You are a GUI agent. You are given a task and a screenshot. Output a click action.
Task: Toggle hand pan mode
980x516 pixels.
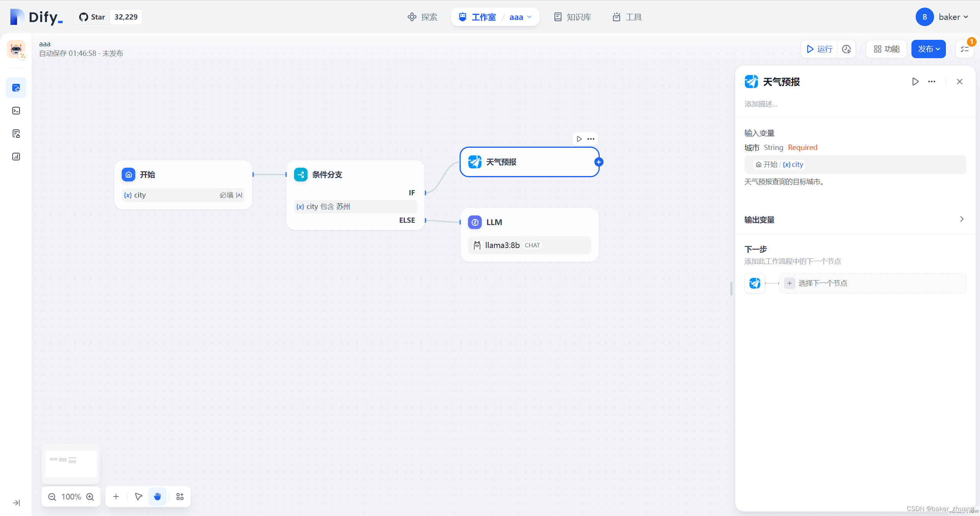tap(157, 497)
